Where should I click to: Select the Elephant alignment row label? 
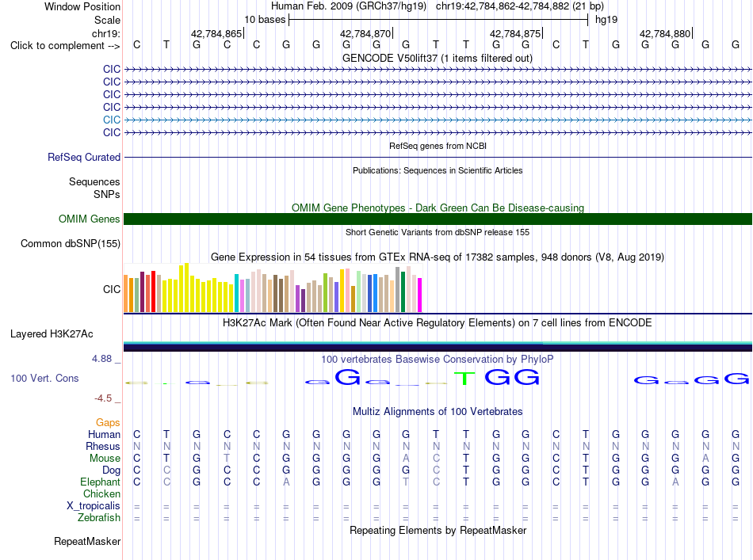coord(101,482)
